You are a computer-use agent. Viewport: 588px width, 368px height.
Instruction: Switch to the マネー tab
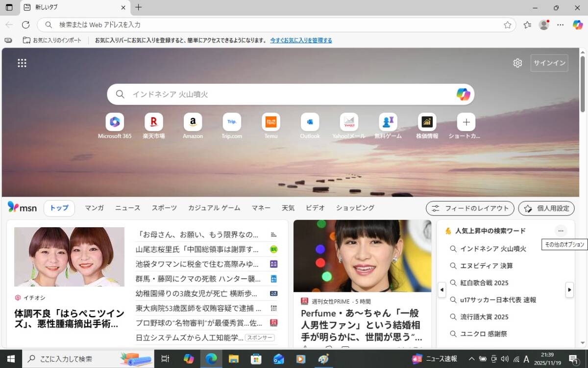(261, 208)
